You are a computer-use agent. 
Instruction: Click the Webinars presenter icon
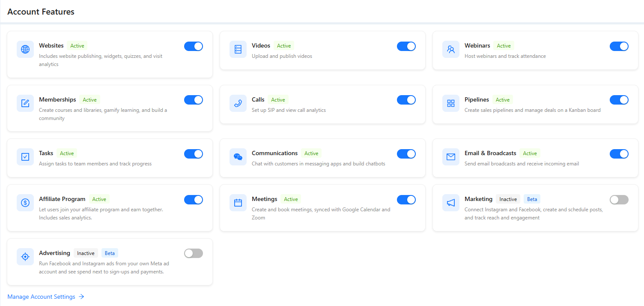(x=451, y=49)
